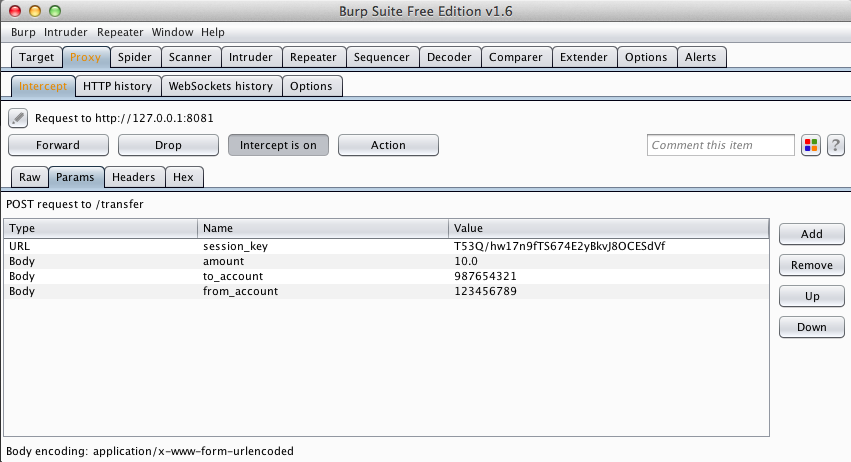The image size is (851, 462).
Task: Drop the intercepted request
Action: tap(168, 145)
